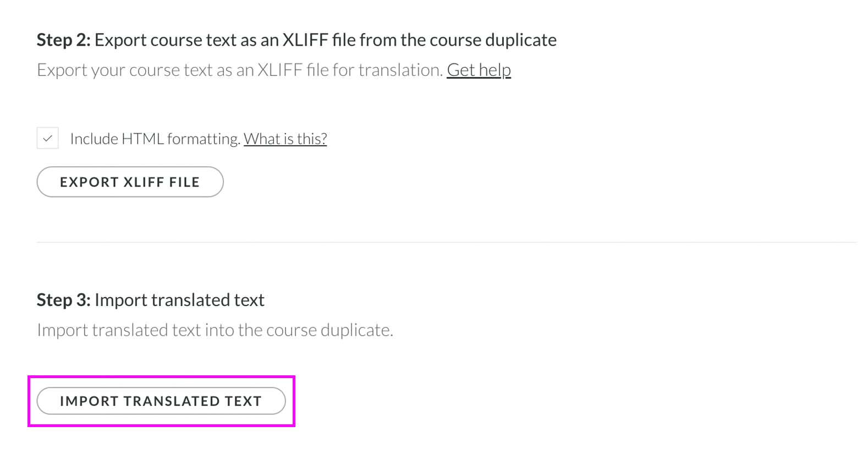Open Get help documentation page
The image size is (868, 459).
[x=478, y=70]
